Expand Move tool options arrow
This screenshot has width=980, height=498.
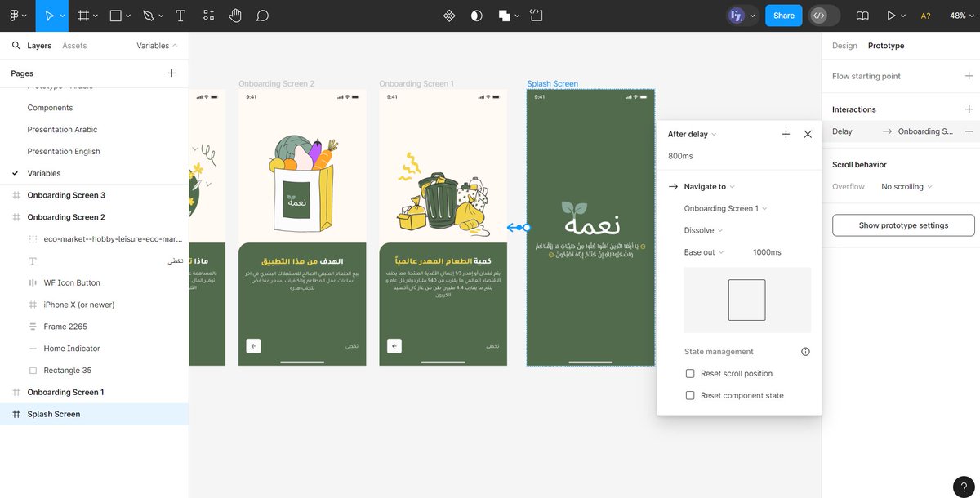(63, 16)
